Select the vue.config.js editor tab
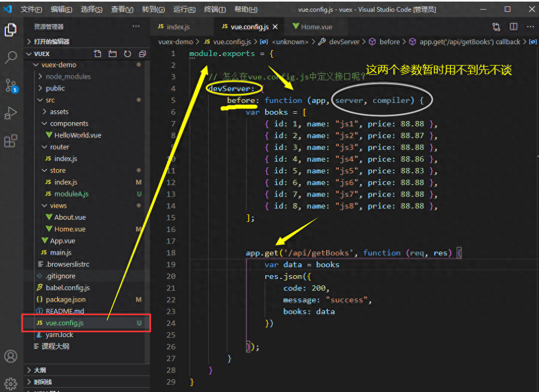This screenshot has height=392, width=539. (x=250, y=27)
